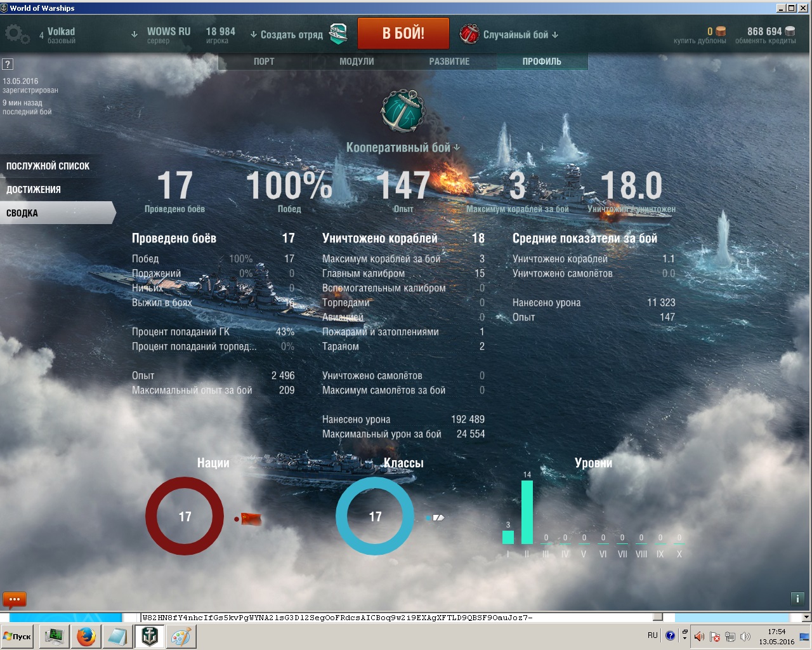The image size is (812, 650).
Task: Switch to the ПОРТ tab
Action: (264, 62)
